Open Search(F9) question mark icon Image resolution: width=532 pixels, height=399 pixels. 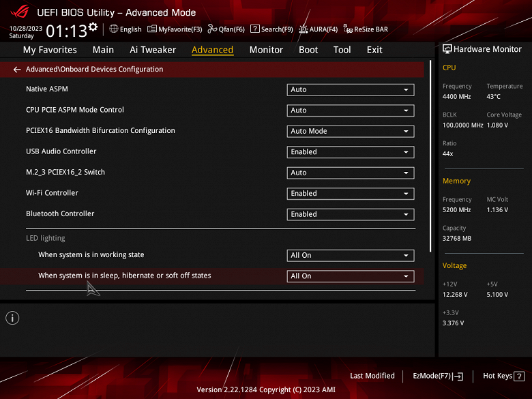coord(255,29)
